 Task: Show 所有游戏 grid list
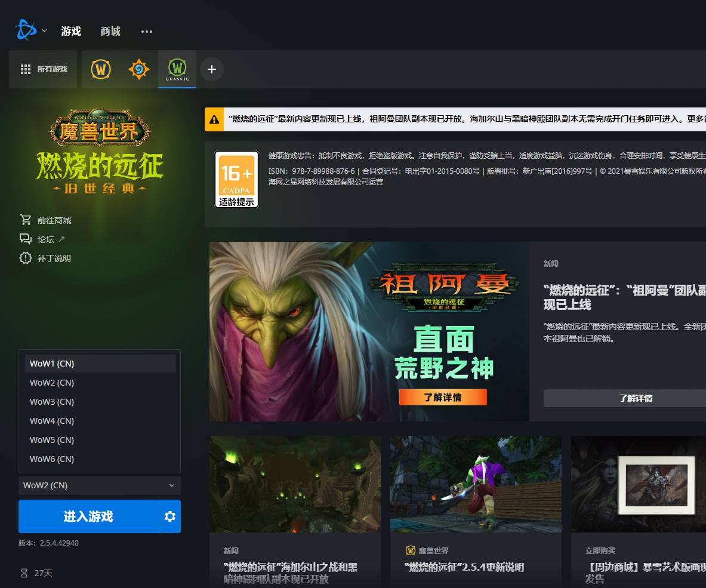point(44,69)
